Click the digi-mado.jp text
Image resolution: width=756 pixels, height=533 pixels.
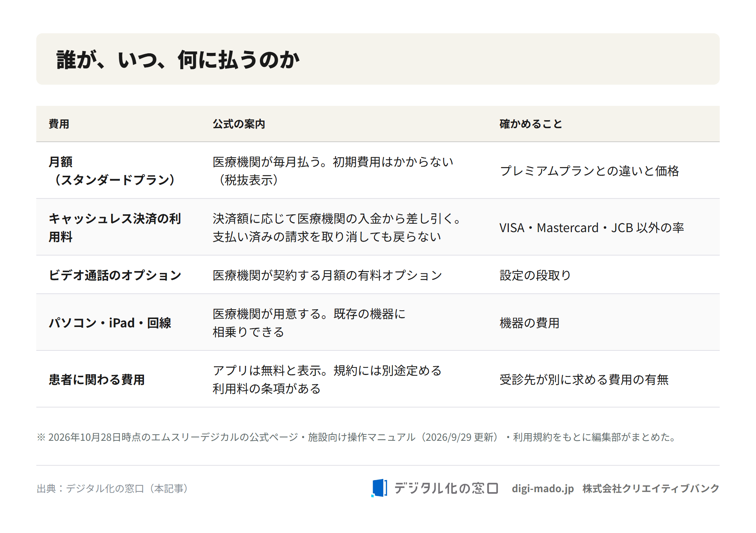click(x=543, y=489)
